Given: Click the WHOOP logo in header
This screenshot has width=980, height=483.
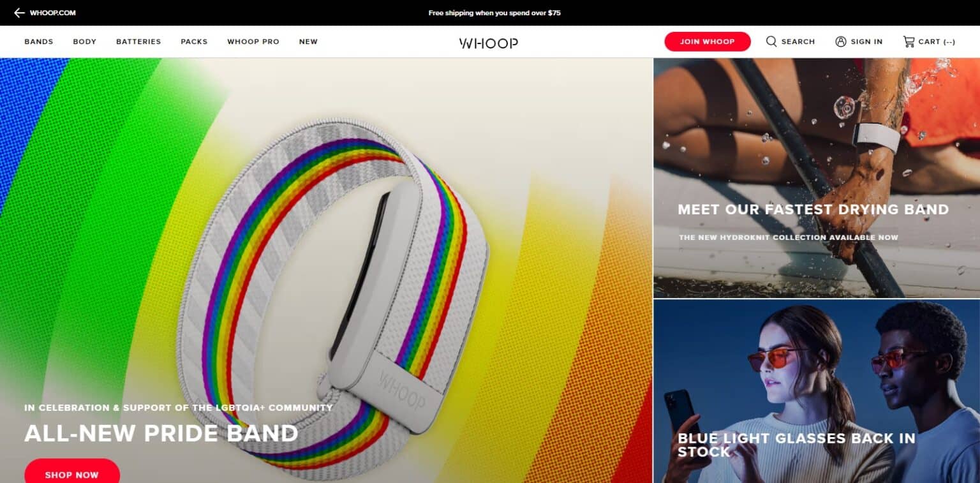Looking at the screenshot, I should click(489, 43).
